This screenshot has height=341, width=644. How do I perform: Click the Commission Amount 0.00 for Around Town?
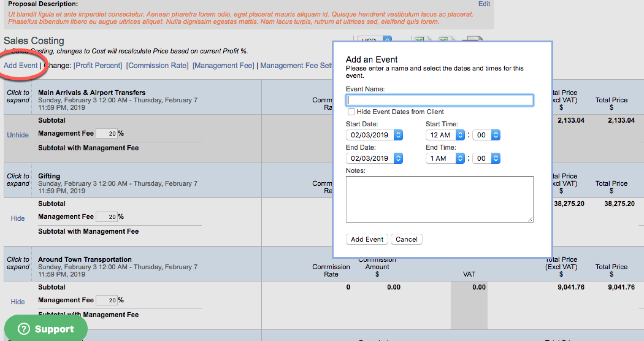click(x=393, y=287)
